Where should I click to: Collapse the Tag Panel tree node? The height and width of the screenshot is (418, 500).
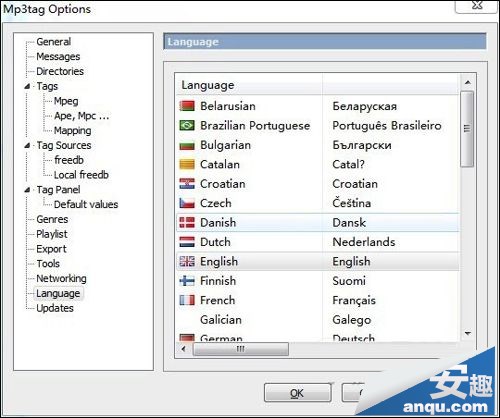(27, 190)
